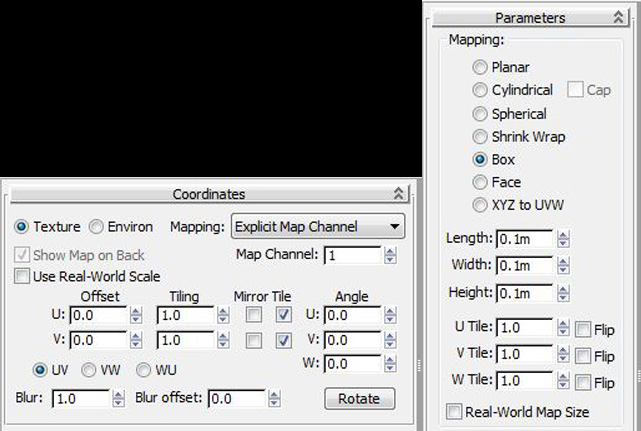The width and height of the screenshot is (641, 431).
Task: Enable the Cylindrical Cap checkbox
Action: coord(575,90)
